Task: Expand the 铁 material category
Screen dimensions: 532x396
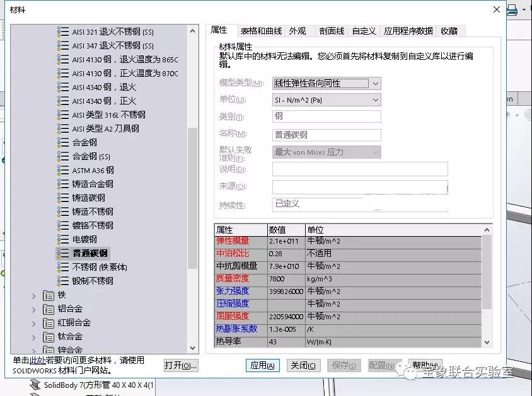Action: point(33,296)
